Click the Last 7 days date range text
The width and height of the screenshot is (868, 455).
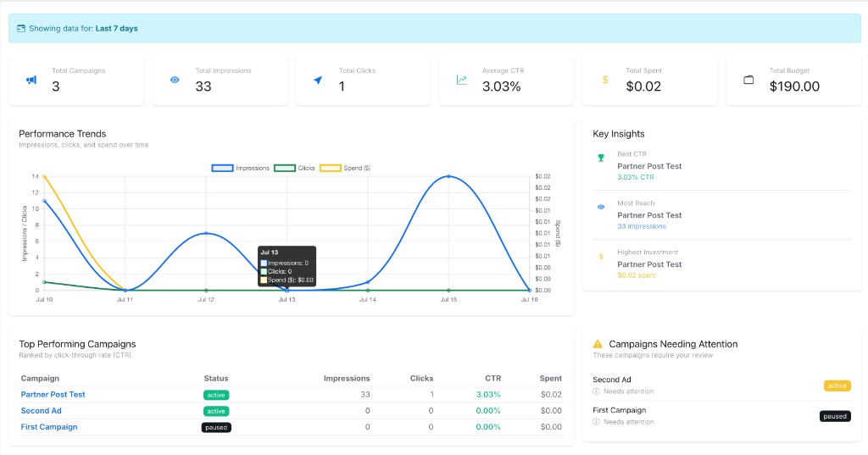coord(117,28)
